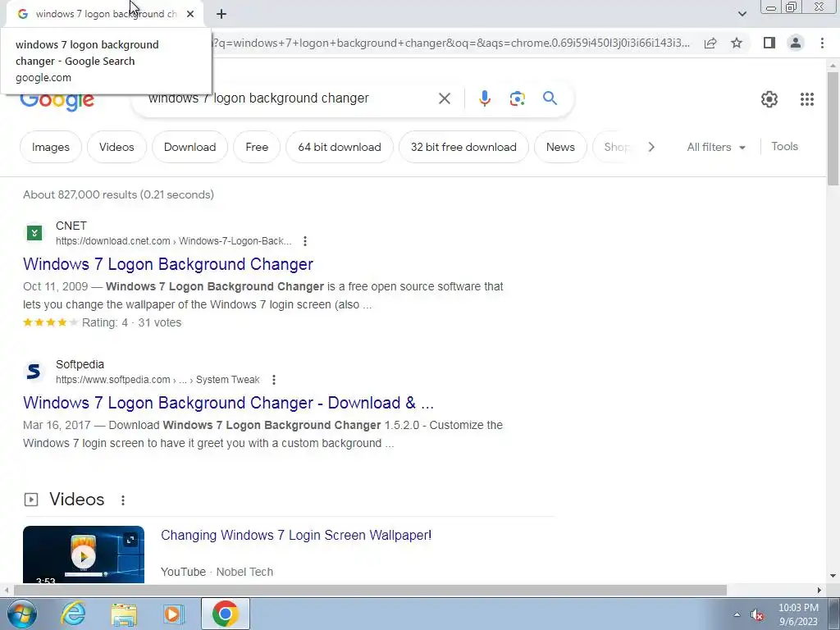Click the vertical page scrollbar thumb

click(833, 129)
